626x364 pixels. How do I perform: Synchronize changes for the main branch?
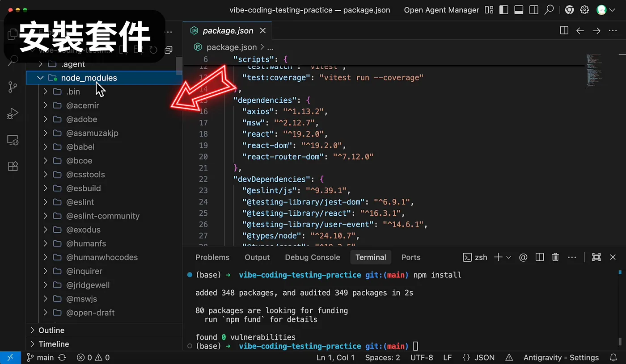click(62, 357)
